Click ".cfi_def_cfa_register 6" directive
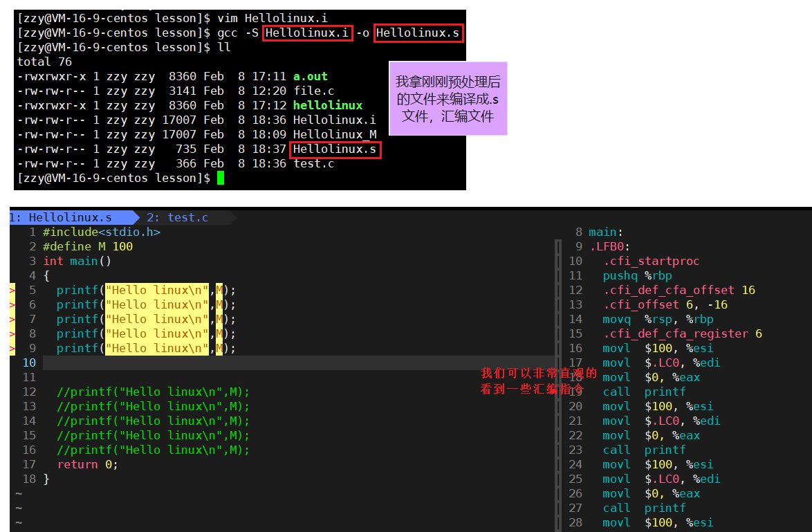The image size is (812, 532). pos(682,333)
